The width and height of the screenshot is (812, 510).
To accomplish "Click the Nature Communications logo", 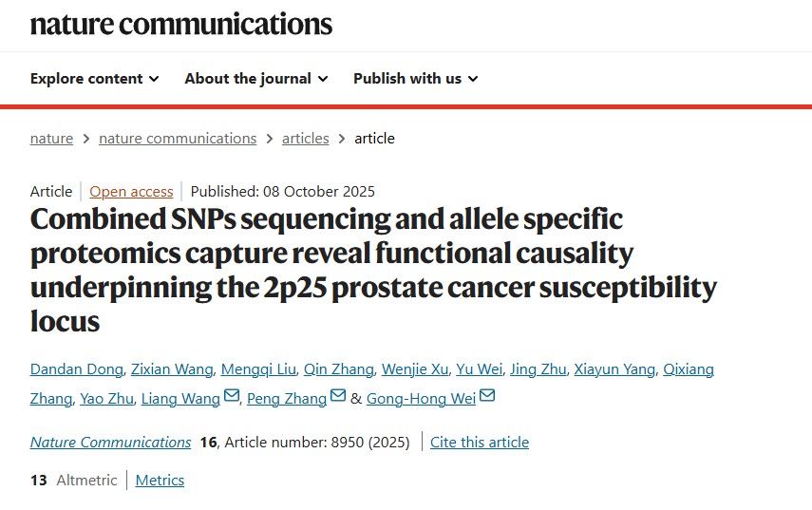I will [x=181, y=24].
